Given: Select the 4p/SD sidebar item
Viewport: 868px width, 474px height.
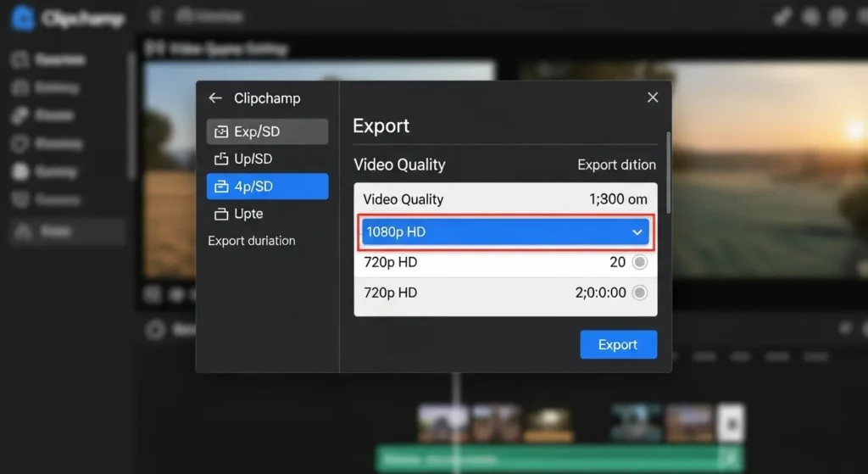Looking at the screenshot, I should (267, 186).
